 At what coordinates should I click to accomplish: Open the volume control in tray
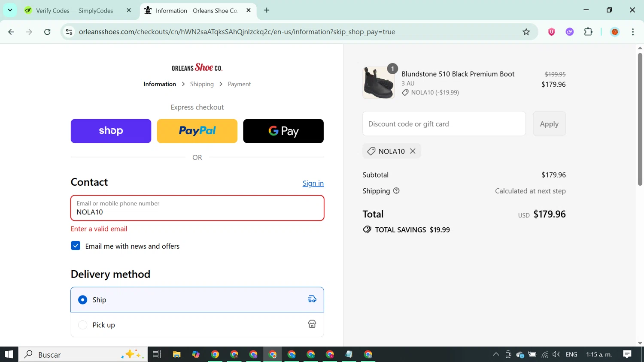pos(556,354)
